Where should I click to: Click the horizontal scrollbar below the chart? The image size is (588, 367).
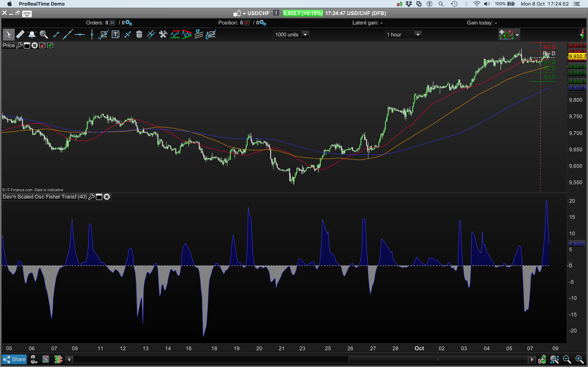click(x=437, y=359)
